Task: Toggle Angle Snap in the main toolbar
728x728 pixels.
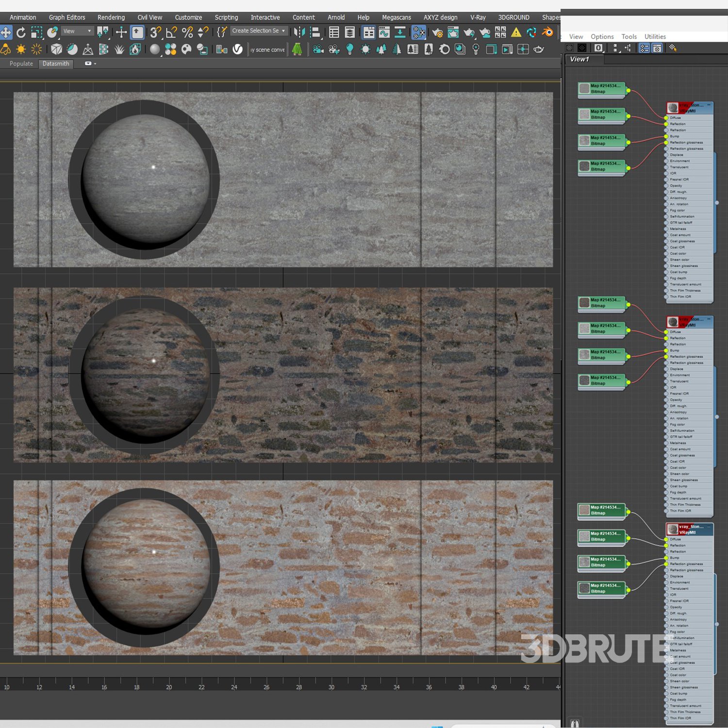Action: pos(171,33)
